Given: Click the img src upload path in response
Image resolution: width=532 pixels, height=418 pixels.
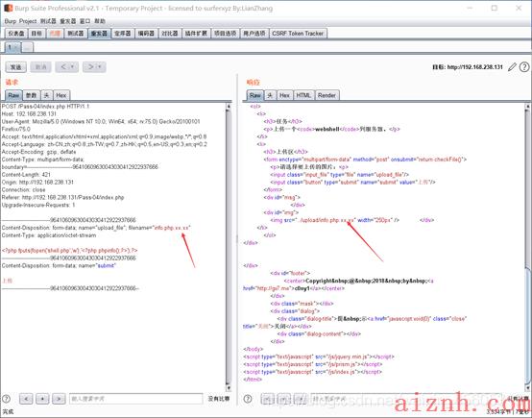Looking at the screenshot, I should click(x=326, y=220).
